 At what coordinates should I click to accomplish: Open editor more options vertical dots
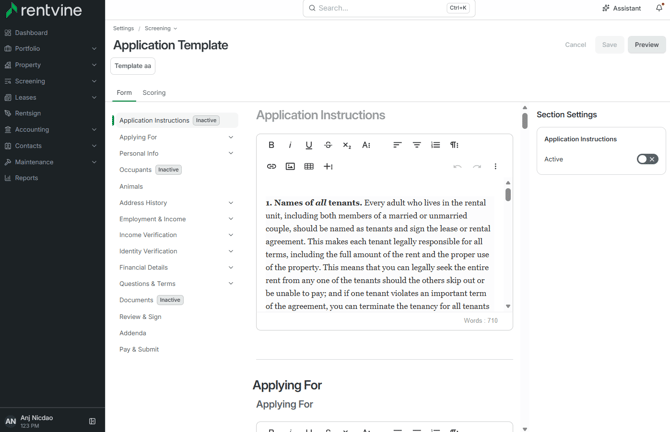click(x=495, y=166)
